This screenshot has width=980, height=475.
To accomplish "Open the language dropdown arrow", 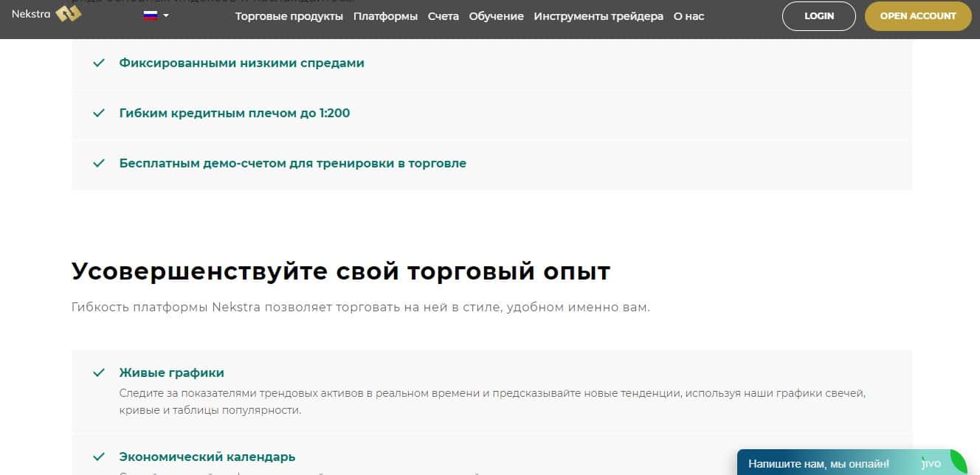I will 166,15.
